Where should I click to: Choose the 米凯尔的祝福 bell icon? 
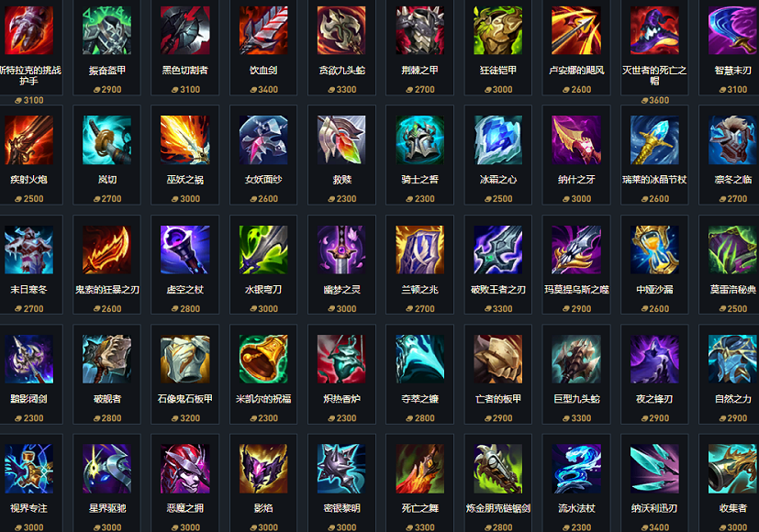coord(263,359)
